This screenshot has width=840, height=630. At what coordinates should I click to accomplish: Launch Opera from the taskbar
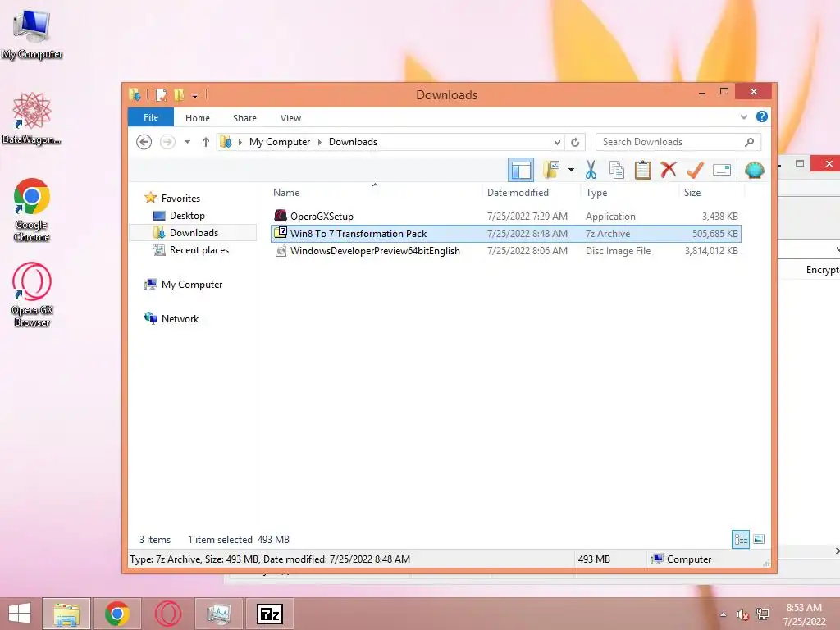167,614
